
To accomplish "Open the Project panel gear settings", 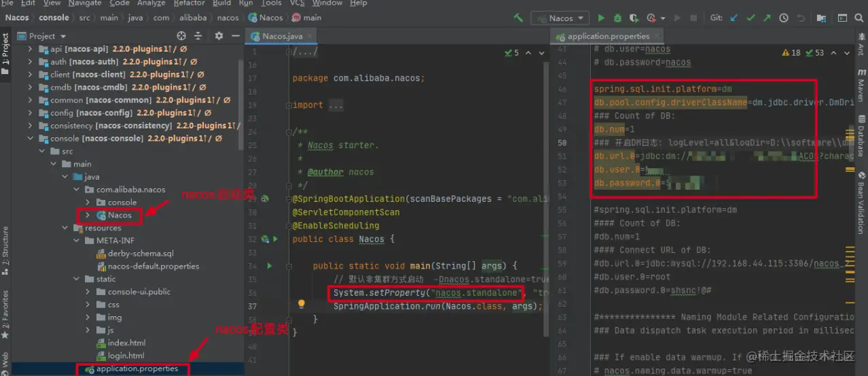I will click(x=219, y=36).
